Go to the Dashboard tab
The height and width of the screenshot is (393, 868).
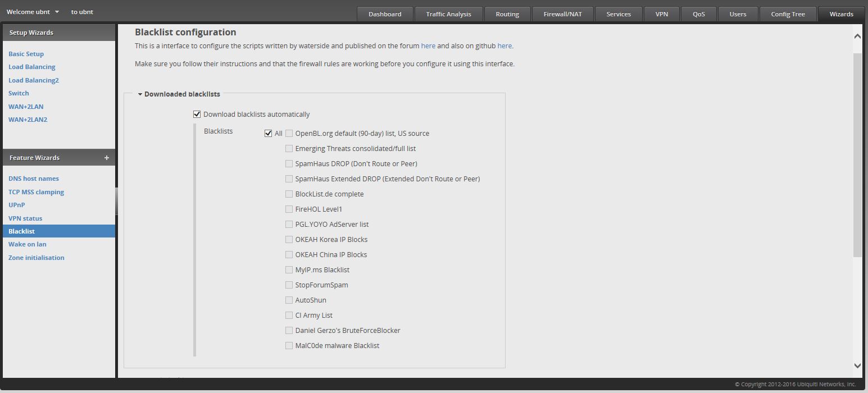click(385, 14)
